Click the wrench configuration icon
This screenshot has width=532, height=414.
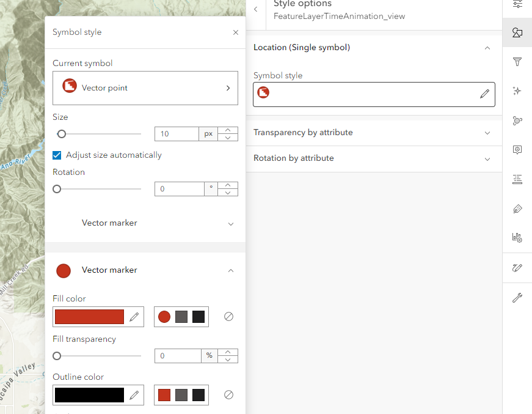517,298
